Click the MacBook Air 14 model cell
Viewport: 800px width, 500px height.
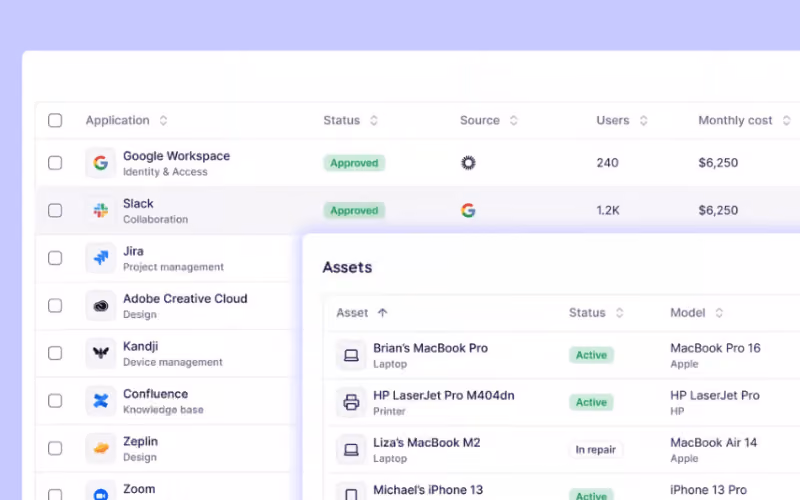point(714,442)
